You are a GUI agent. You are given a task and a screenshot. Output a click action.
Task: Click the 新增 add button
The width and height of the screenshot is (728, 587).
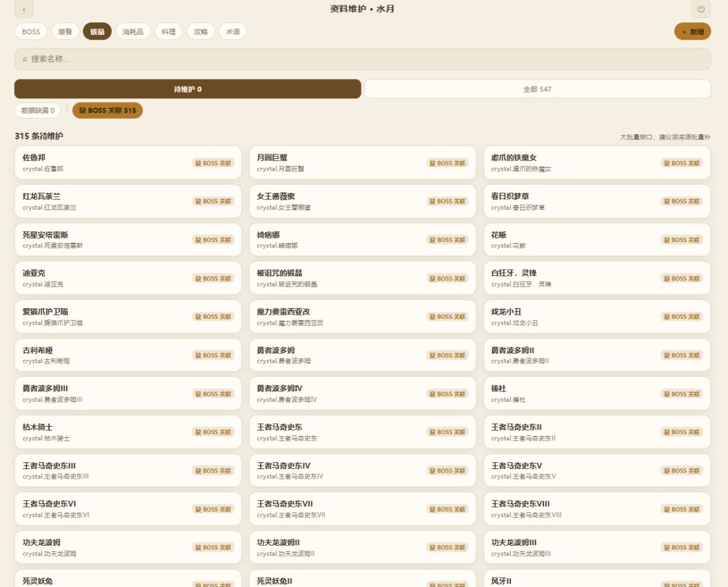point(692,32)
